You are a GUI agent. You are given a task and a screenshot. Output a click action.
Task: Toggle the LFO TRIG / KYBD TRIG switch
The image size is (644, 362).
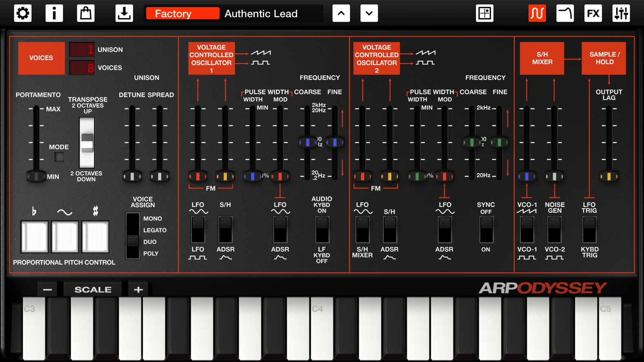pos(589,230)
